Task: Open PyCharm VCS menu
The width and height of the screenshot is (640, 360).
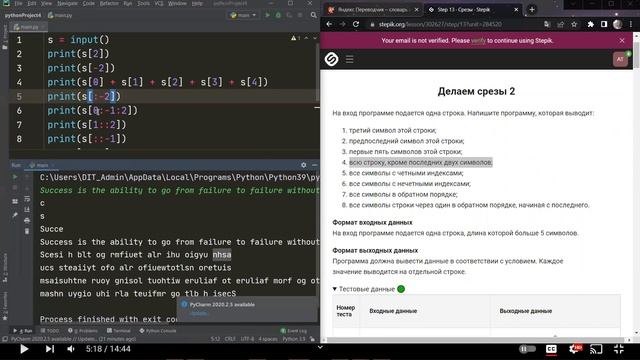Action: 159,3
